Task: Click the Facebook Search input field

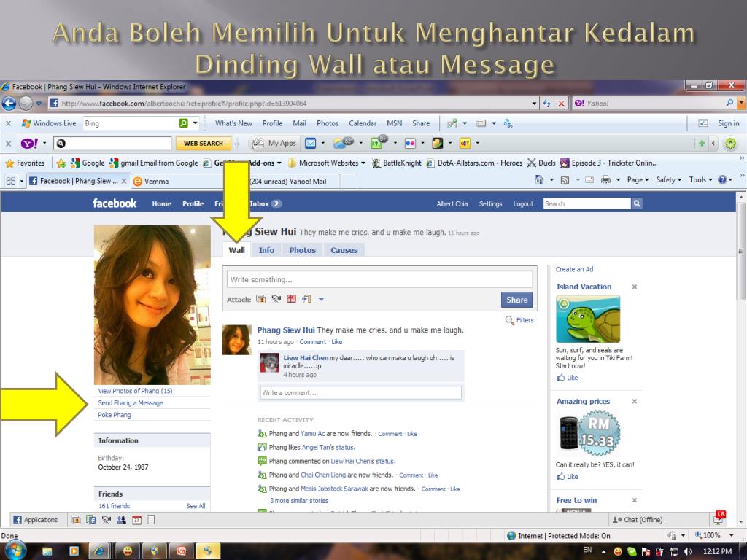Action: pos(587,204)
